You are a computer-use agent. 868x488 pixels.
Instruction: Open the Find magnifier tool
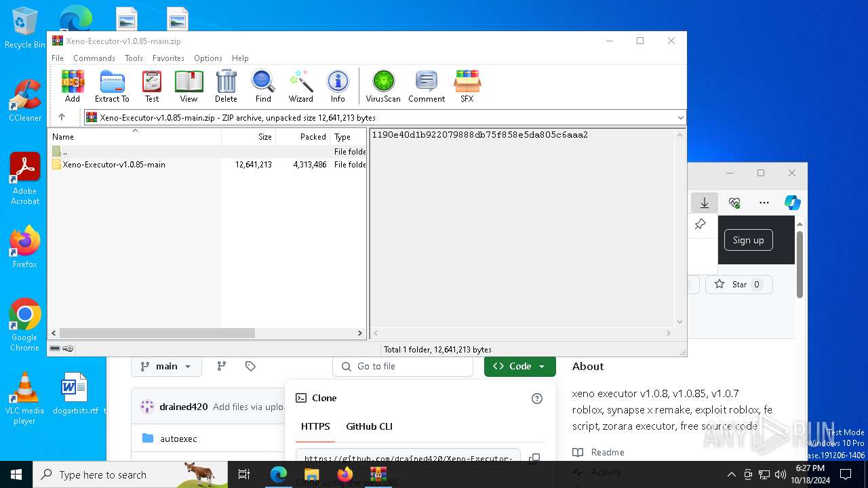click(263, 86)
